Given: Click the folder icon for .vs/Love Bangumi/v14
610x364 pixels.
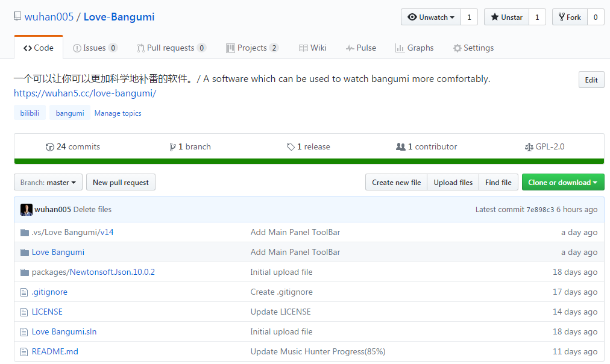Looking at the screenshot, I should [x=25, y=233].
